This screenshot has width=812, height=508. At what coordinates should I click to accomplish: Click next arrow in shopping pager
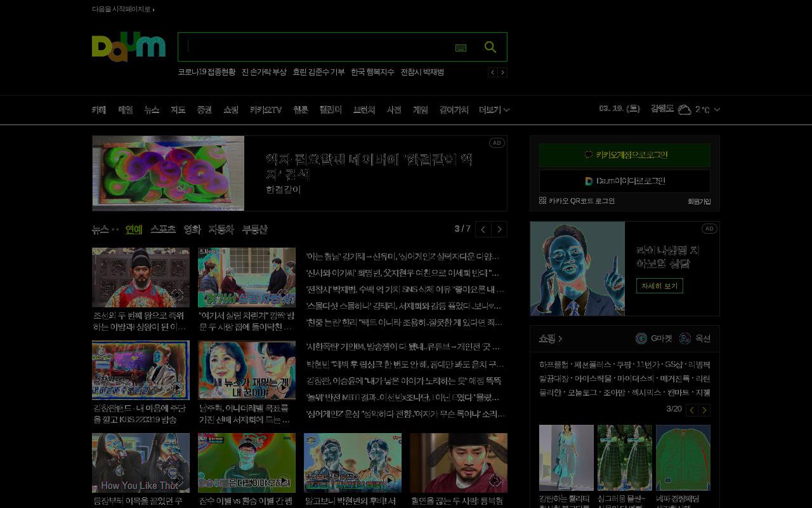[704, 410]
